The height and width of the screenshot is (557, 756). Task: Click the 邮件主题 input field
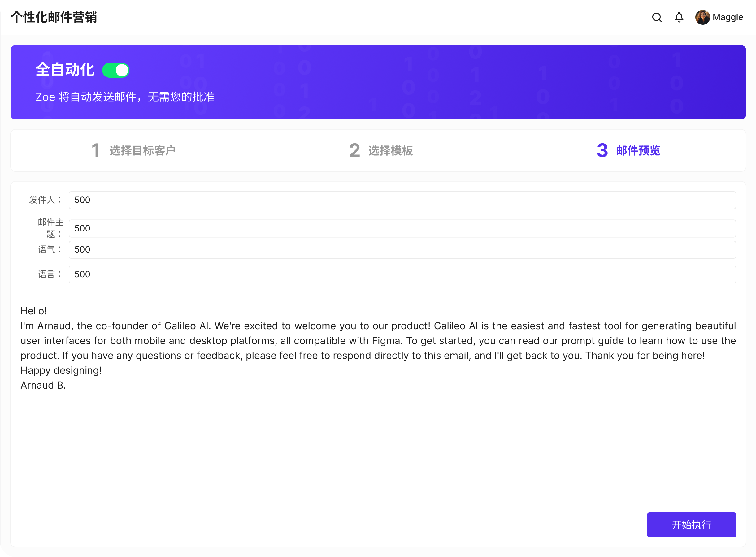(402, 228)
